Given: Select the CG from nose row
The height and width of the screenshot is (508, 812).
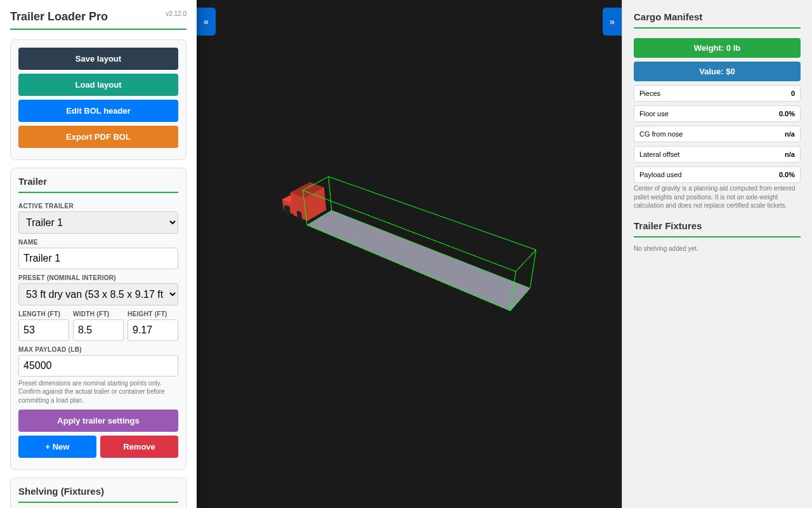Looking at the screenshot, I should coord(717,134).
